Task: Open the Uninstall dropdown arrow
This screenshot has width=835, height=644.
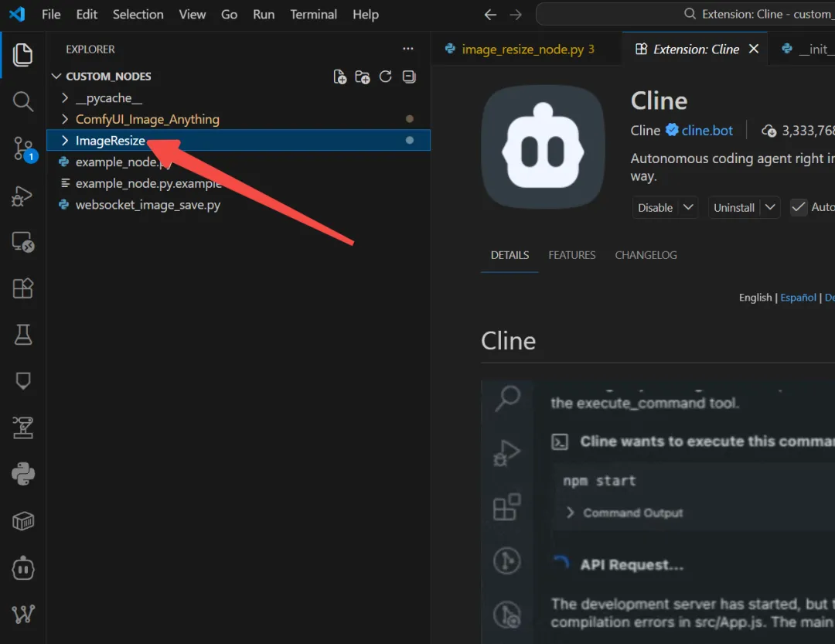Action: tap(770, 207)
